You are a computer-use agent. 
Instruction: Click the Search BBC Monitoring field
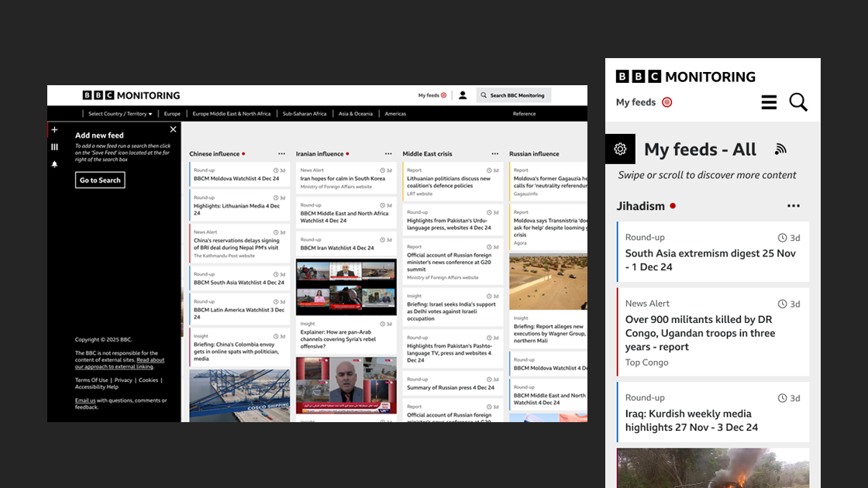[x=514, y=95]
